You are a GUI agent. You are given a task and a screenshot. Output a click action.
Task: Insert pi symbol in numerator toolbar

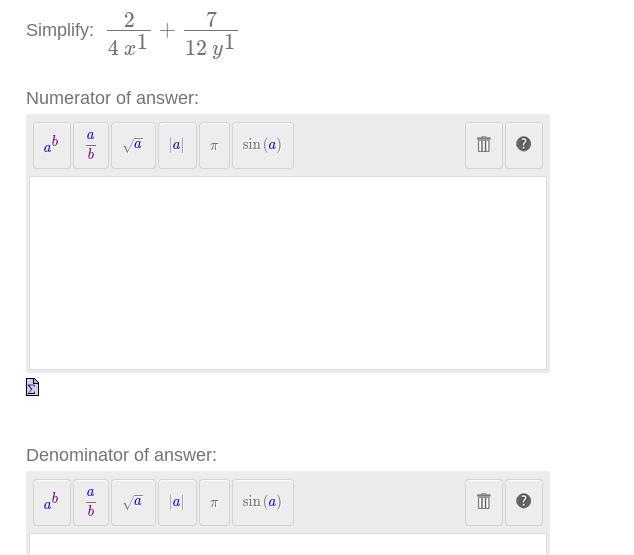214,145
